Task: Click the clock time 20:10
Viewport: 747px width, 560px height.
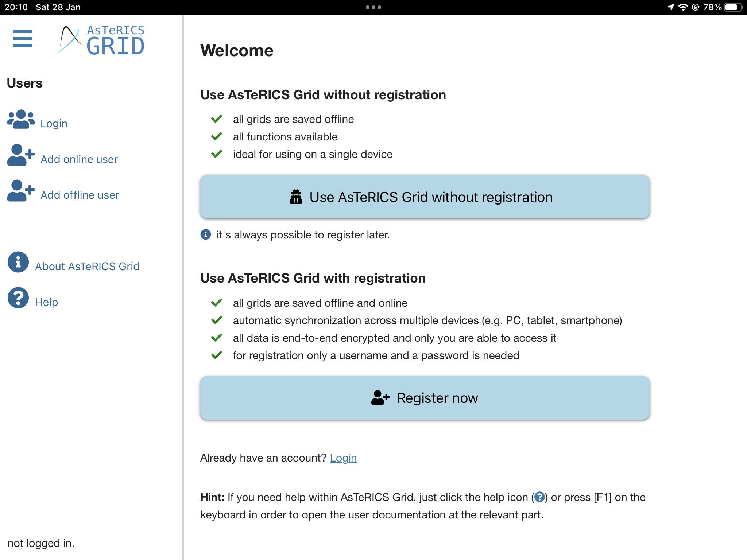Action: click(x=16, y=7)
